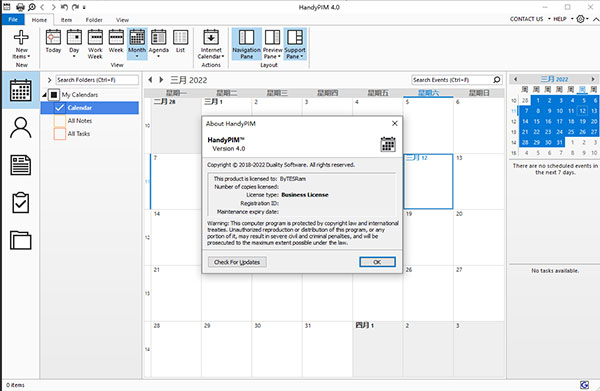Toggle the Preview Pane layout

click(272, 44)
